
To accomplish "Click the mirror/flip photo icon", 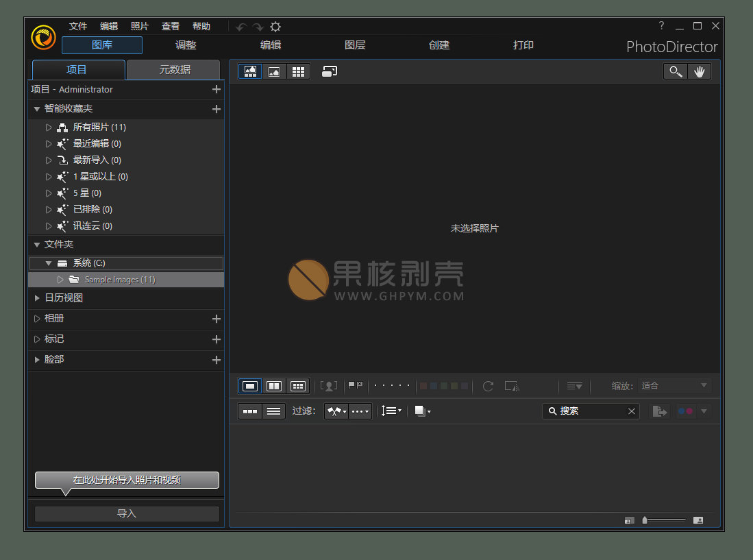I will 512,386.
